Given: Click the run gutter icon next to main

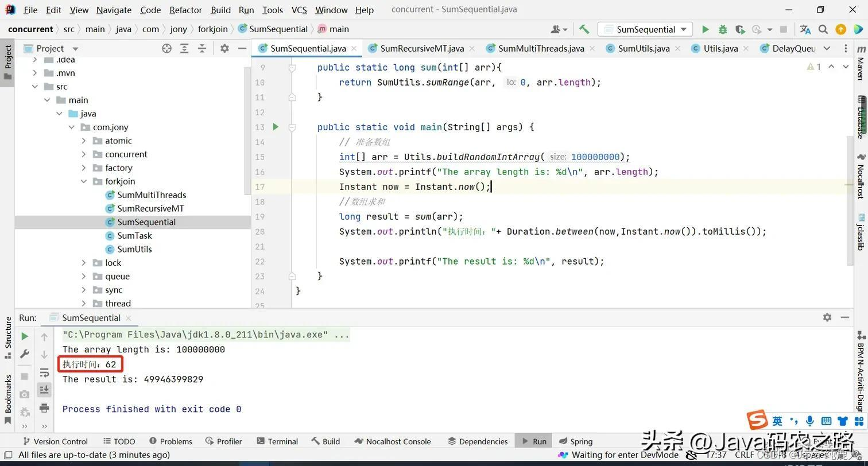Looking at the screenshot, I should 276,127.
